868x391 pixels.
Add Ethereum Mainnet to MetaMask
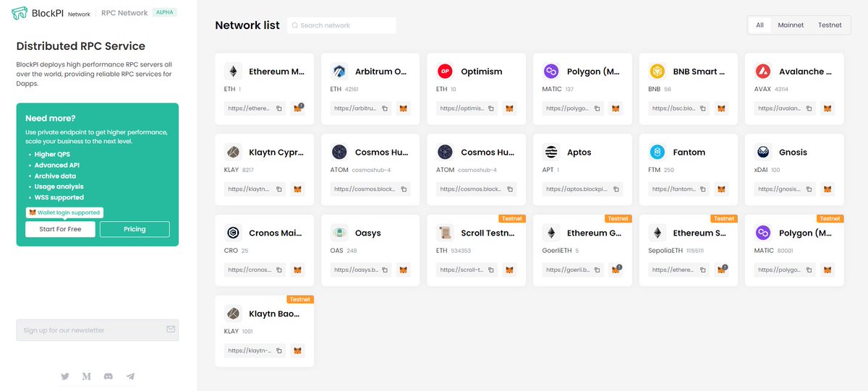click(297, 108)
